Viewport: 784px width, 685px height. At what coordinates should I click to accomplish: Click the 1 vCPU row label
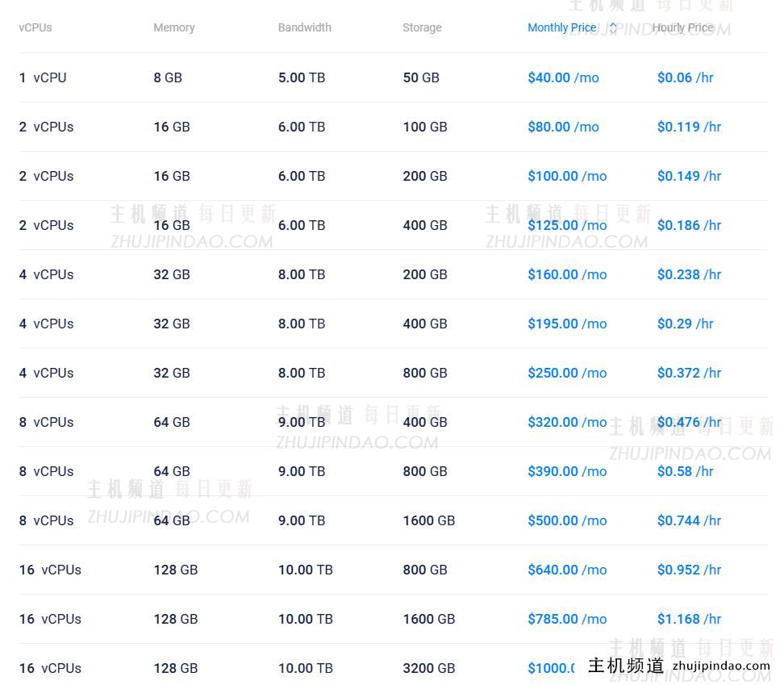tap(43, 77)
